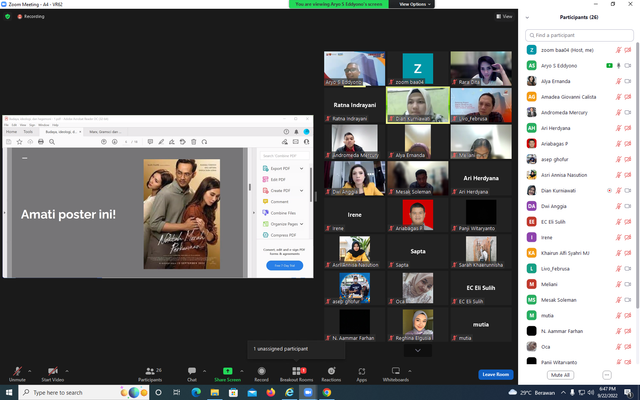Open the Tools tab in Acrobat window
640x400 pixels.
pyautogui.click(x=28, y=132)
